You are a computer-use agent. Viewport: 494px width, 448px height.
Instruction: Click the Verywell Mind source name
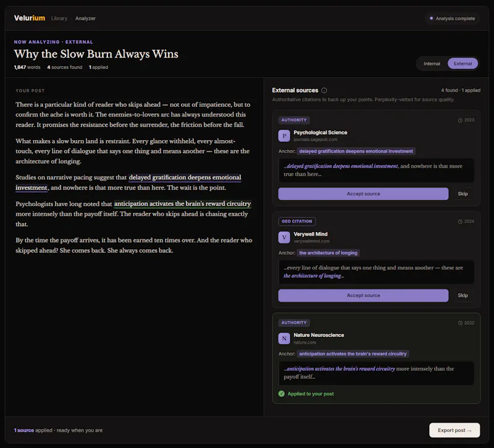311,234
